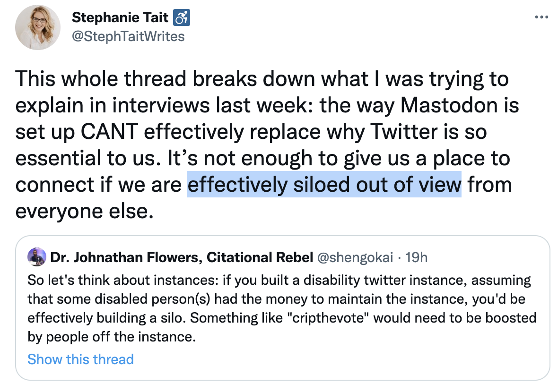Open the 19h timestamp of quoted tweet
558x392 pixels.
pyautogui.click(x=417, y=257)
